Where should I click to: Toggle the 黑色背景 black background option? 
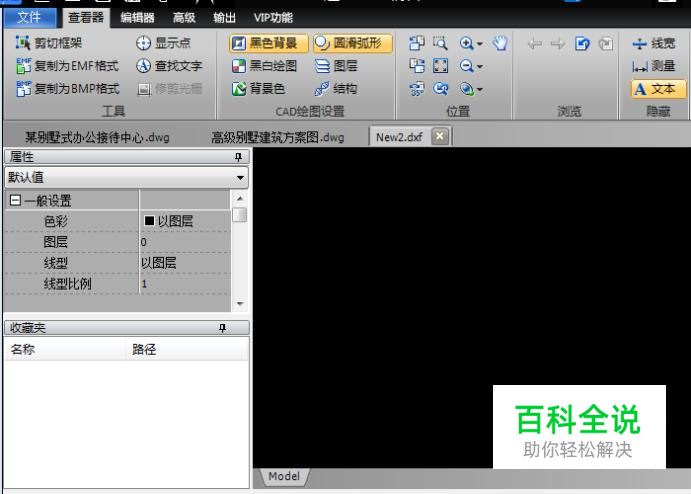268,43
